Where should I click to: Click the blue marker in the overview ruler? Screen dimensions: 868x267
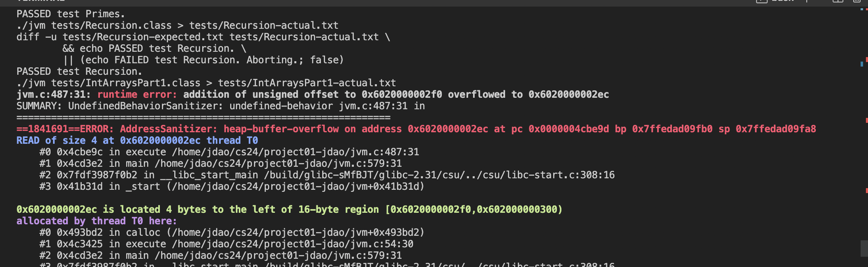pos(861,64)
